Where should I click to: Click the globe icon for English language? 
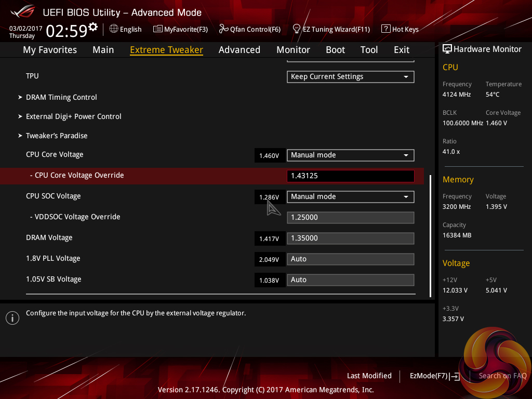pos(114,29)
